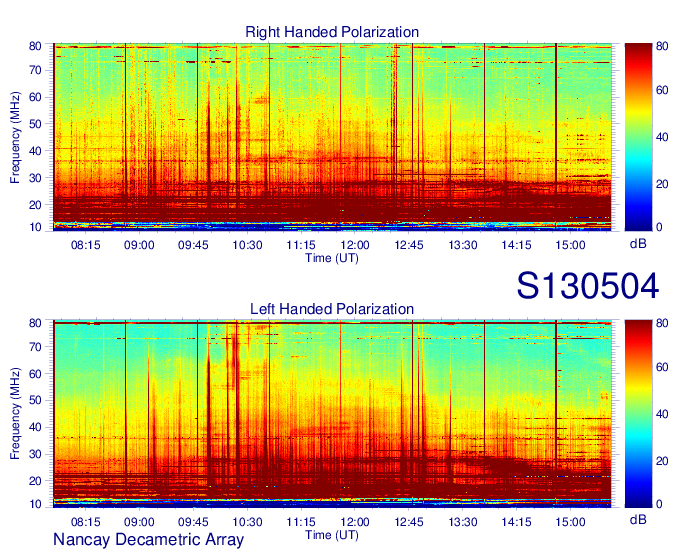Click the 09:00 time tick under Right Handed plot

[139, 245]
